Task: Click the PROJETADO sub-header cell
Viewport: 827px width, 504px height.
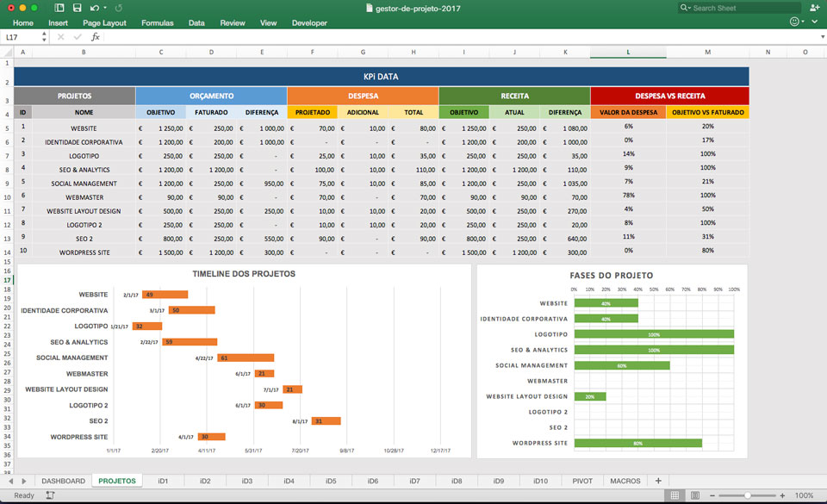Action: pos(312,112)
